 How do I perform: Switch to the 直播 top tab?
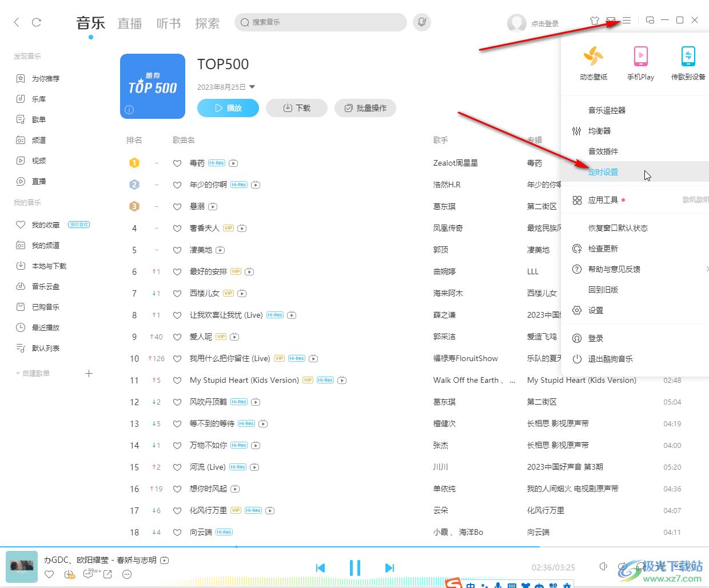130,23
